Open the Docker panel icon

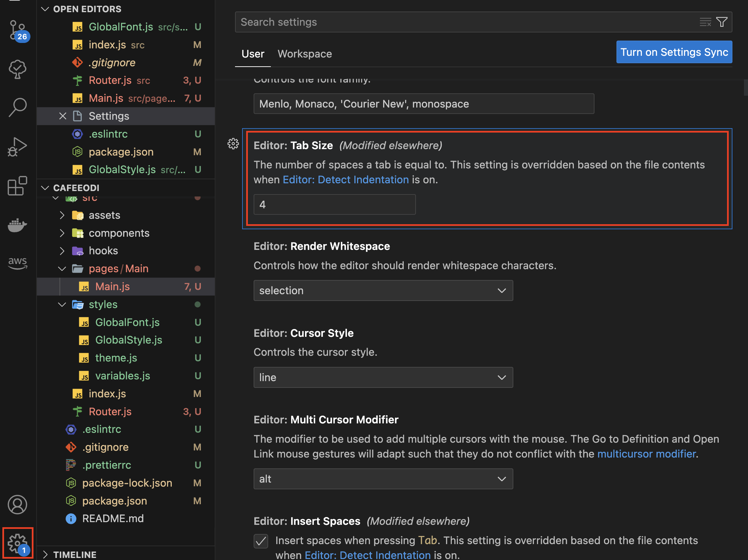click(18, 225)
